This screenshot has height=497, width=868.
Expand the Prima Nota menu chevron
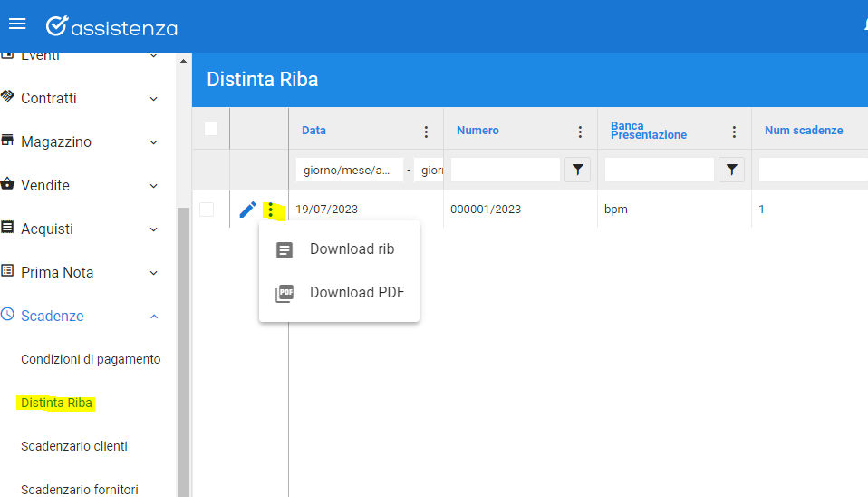pos(154,273)
